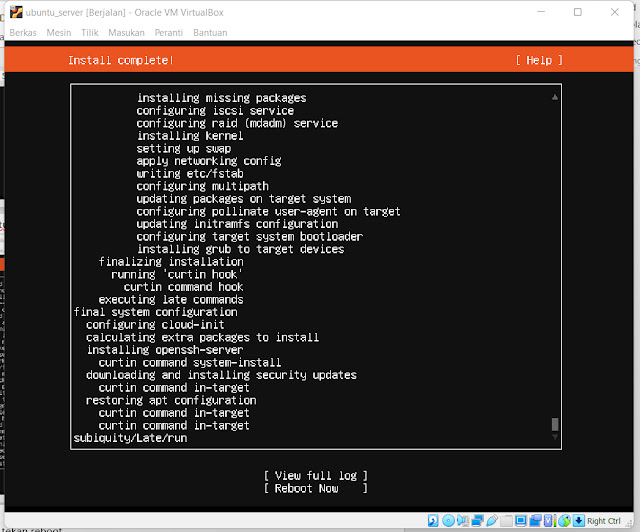This screenshot has height=532, width=640.
Task: Click the 'setting up swap' log line
Action: [x=184, y=148]
